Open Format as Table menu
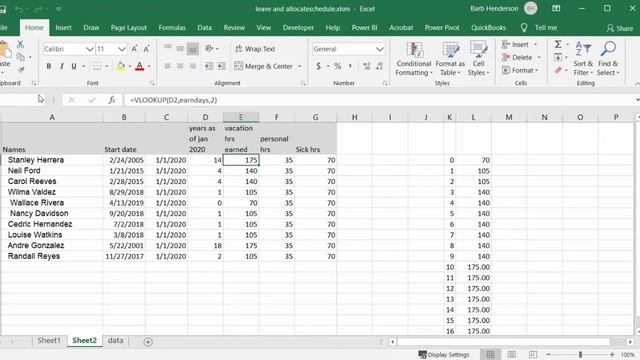Viewport: 640px width, 360px height. tap(450, 59)
